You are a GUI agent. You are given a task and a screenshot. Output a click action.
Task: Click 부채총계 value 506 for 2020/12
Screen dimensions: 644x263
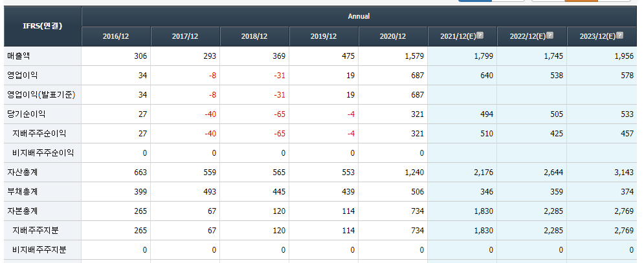pyautogui.click(x=417, y=192)
